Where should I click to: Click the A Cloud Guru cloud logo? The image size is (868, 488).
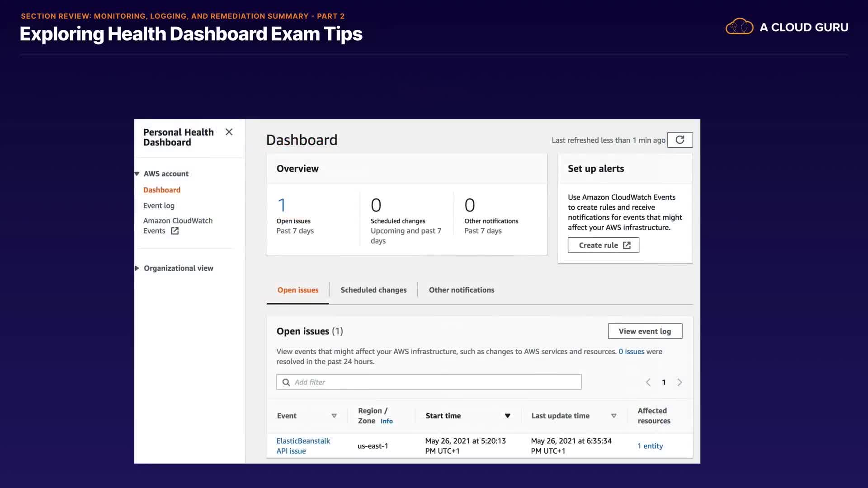point(739,27)
